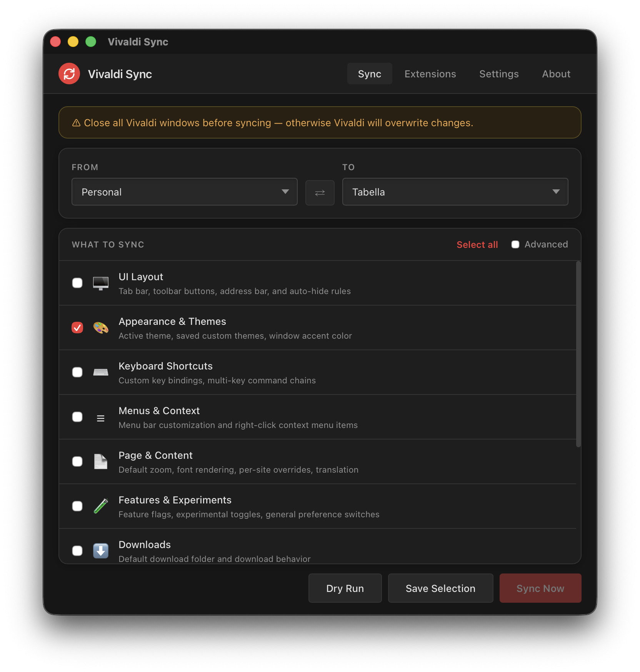Image resolution: width=640 pixels, height=672 pixels.
Task: Toggle Features & Experiments checkbox
Action: coord(77,506)
